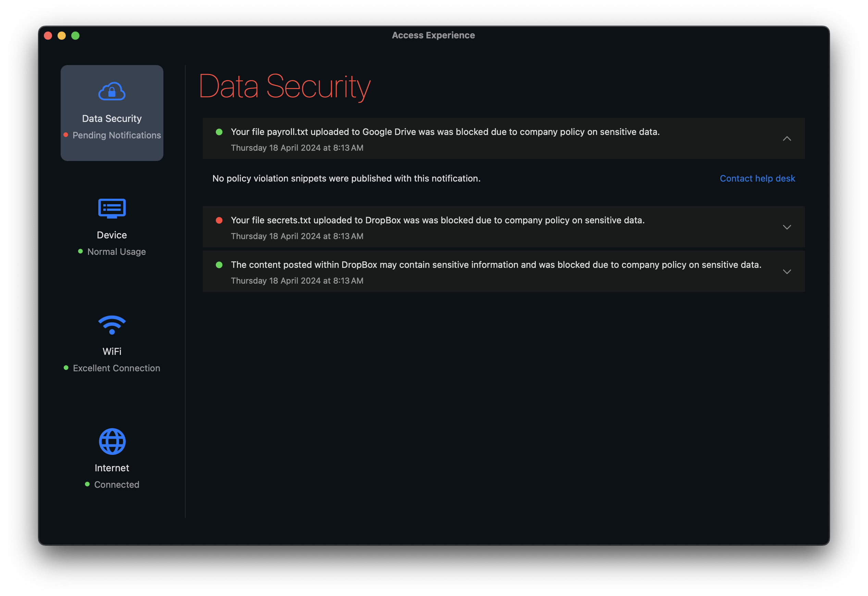Expand the secrets.txt notification chevron
Screen dimensions: 868x596
786,227
